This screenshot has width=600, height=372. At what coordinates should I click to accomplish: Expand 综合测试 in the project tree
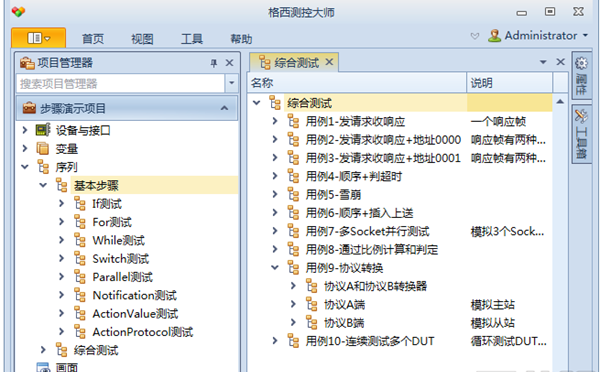[43, 350]
